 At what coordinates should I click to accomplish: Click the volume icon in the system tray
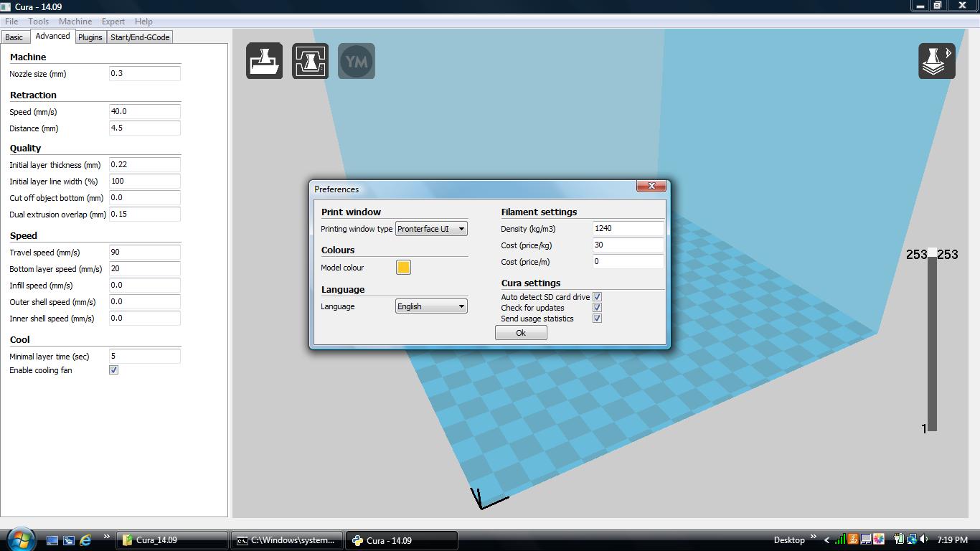coord(922,540)
